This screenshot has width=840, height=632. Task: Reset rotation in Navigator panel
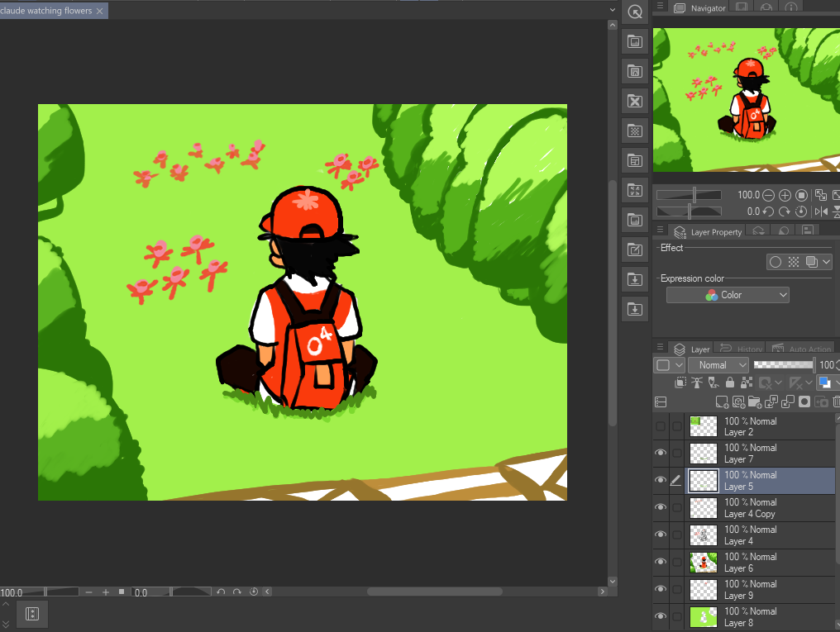[801, 211]
